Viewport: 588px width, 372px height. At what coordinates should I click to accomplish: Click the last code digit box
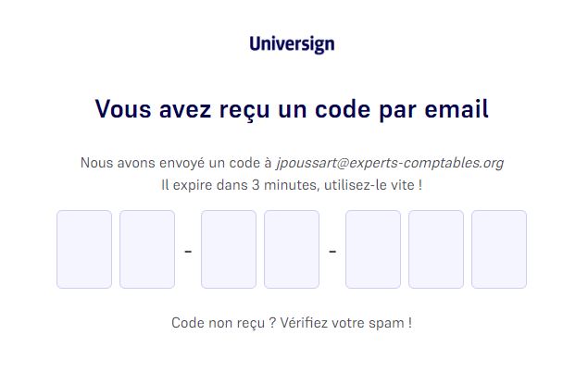(499, 249)
